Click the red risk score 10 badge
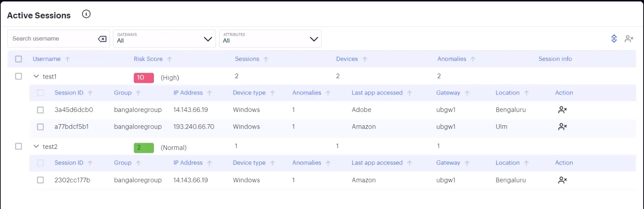 pyautogui.click(x=144, y=78)
